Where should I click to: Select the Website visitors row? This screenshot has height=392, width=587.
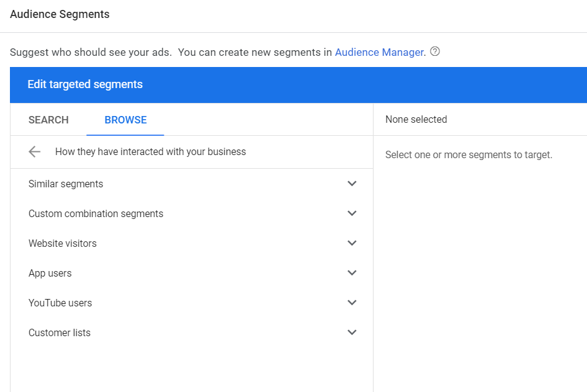click(x=62, y=243)
